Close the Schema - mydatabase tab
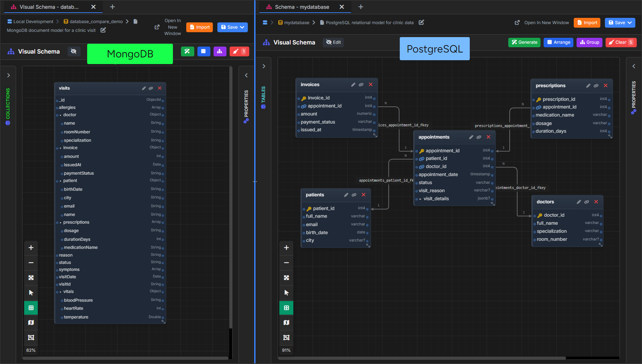This screenshot has width=642, height=364. pos(342,7)
